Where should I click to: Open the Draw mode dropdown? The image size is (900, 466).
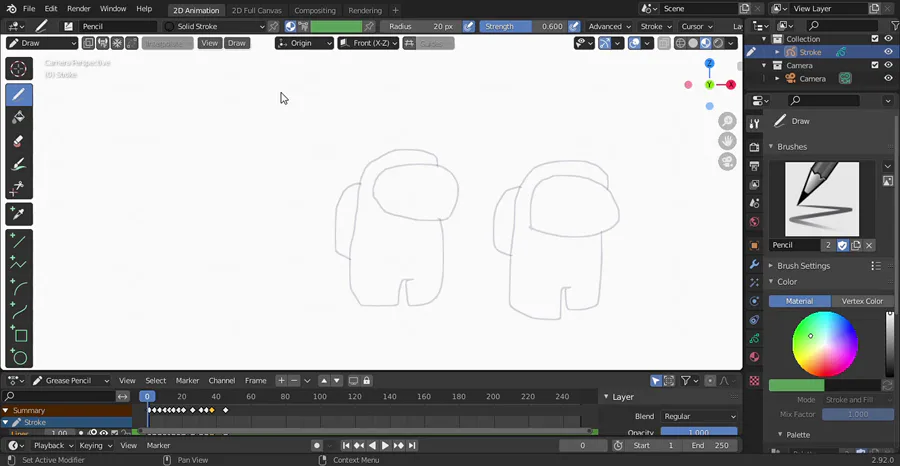pos(42,43)
